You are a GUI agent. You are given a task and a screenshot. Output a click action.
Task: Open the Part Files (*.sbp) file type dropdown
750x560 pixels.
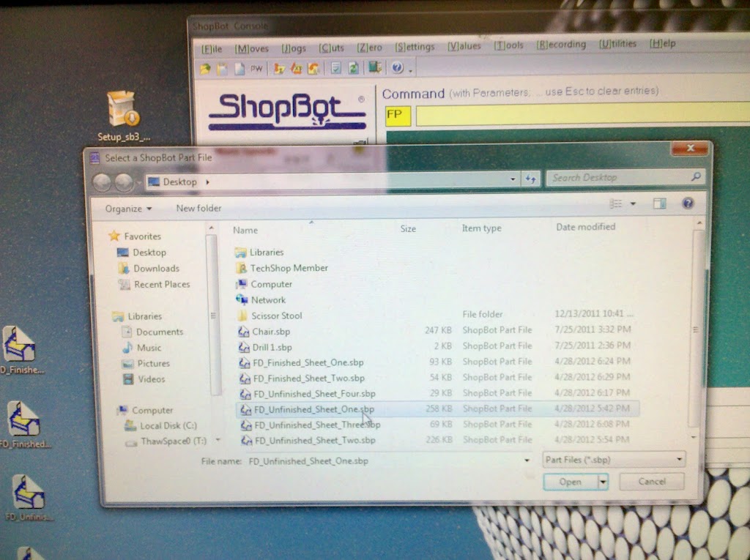[614, 460]
